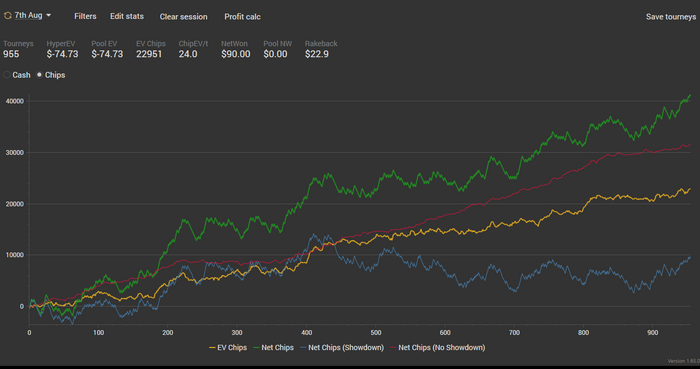
Task: Click Clear session
Action: pyautogui.click(x=183, y=17)
